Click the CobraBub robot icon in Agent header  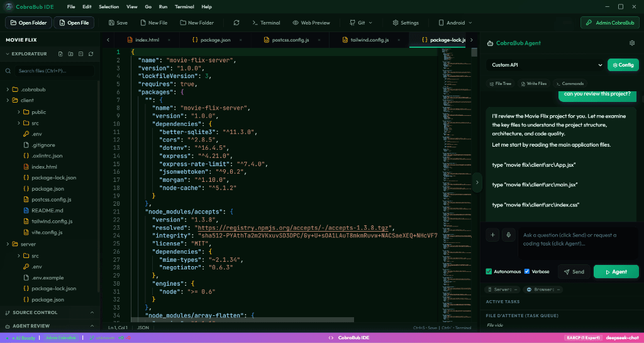pyautogui.click(x=489, y=43)
